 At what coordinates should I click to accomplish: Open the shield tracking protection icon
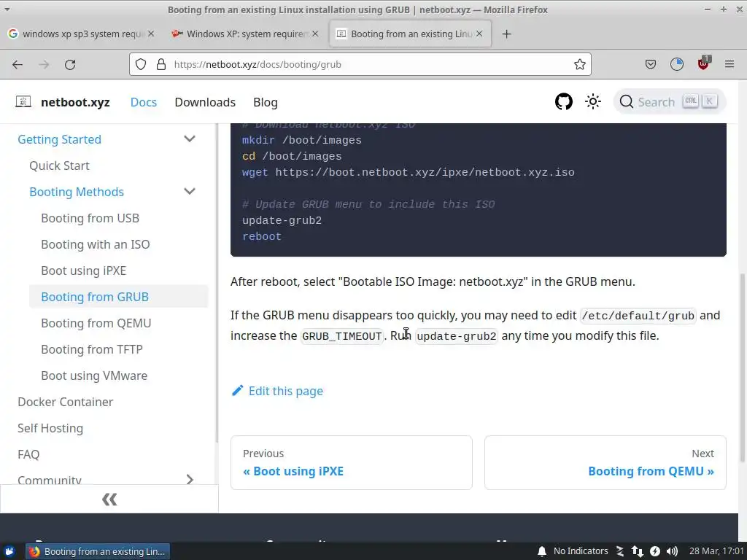[x=141, y=64]
